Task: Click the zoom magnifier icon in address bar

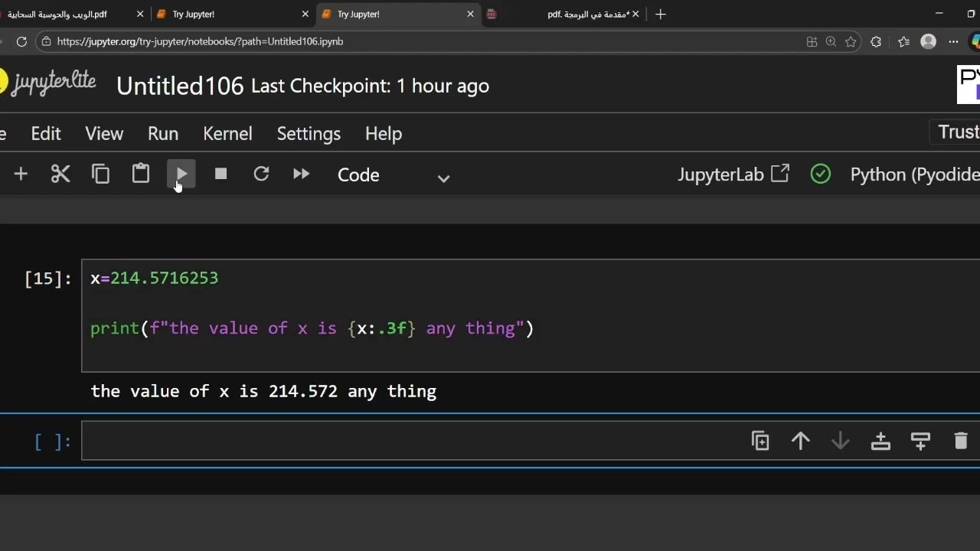Action: coord(831,42)
